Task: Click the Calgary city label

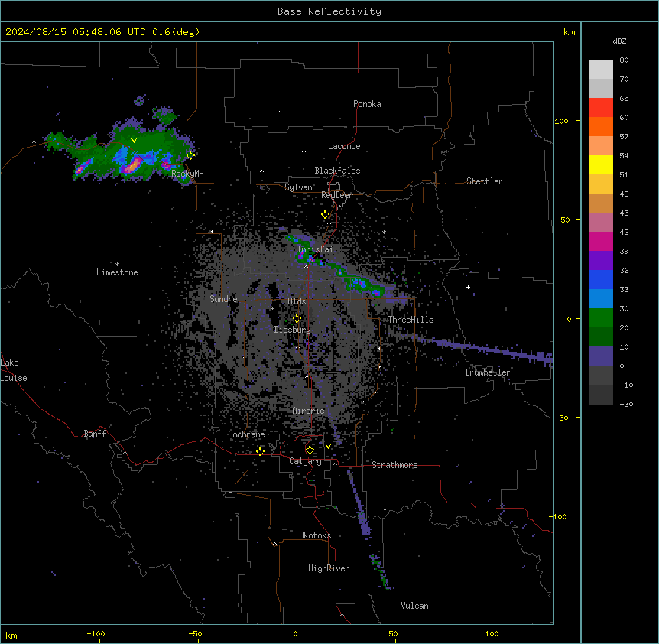Action: pyautogui.click(x=305, y=461)
